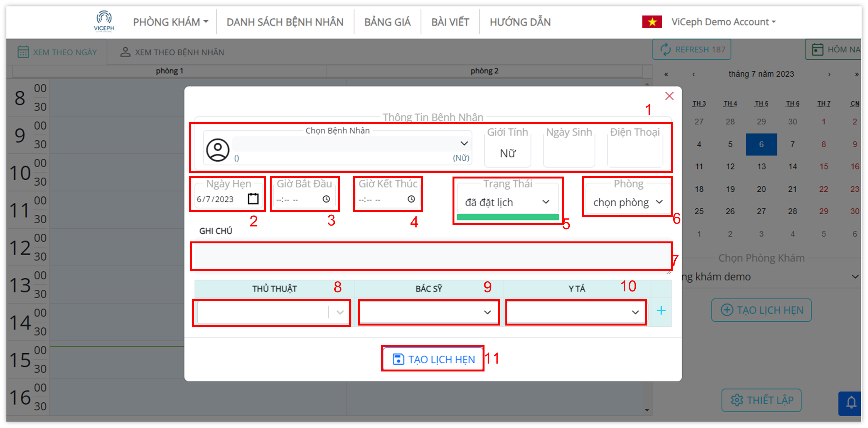Image resolution: width=868 pixels, height=428 pixels.
Task: Go to previous month in calendar
Action: [x=694, y=75]
